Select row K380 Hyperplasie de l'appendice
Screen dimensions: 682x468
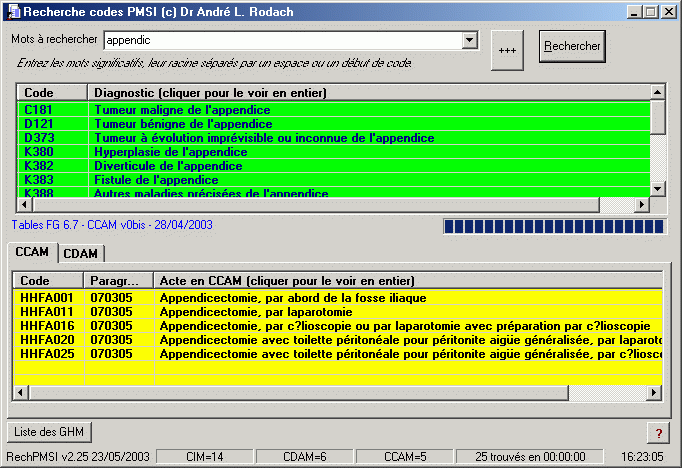(x=334, y=152)
